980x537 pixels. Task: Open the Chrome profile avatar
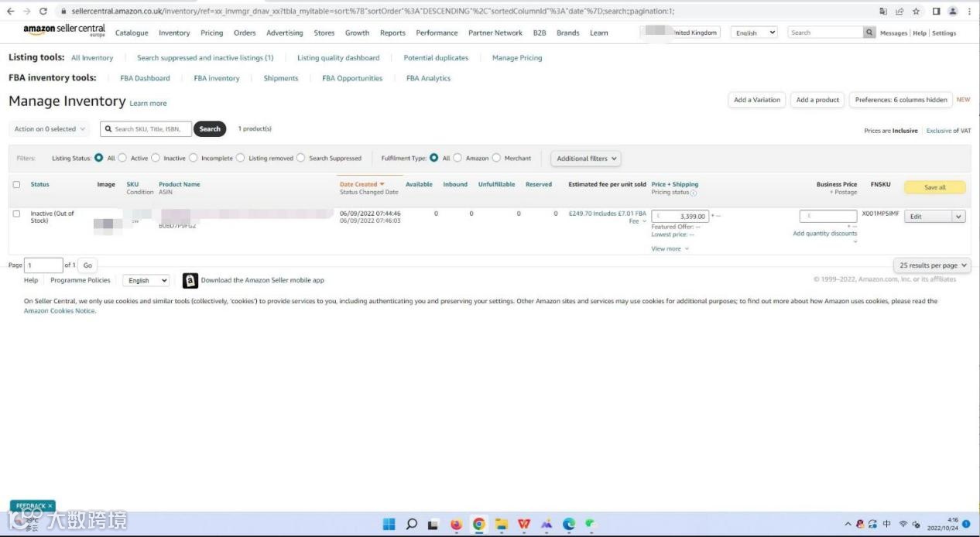click(952, 11)
